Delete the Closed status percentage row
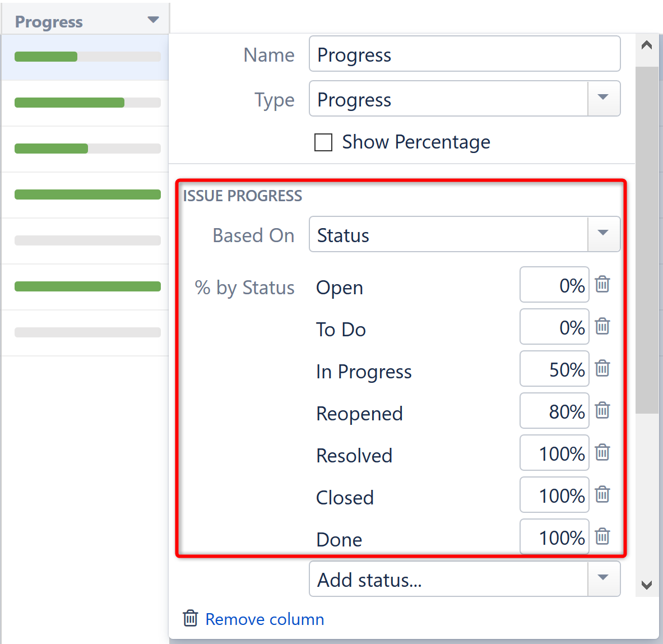 [602, 495]
